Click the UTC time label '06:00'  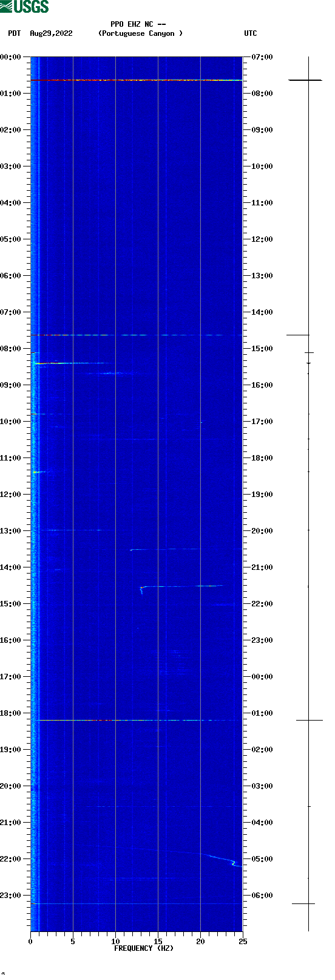(x=262, y=896)
